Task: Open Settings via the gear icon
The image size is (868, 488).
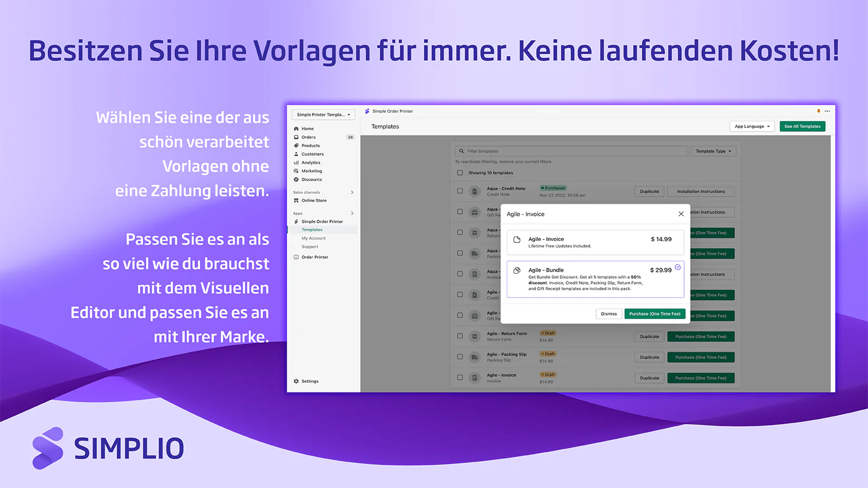Action: coord(296,381)
